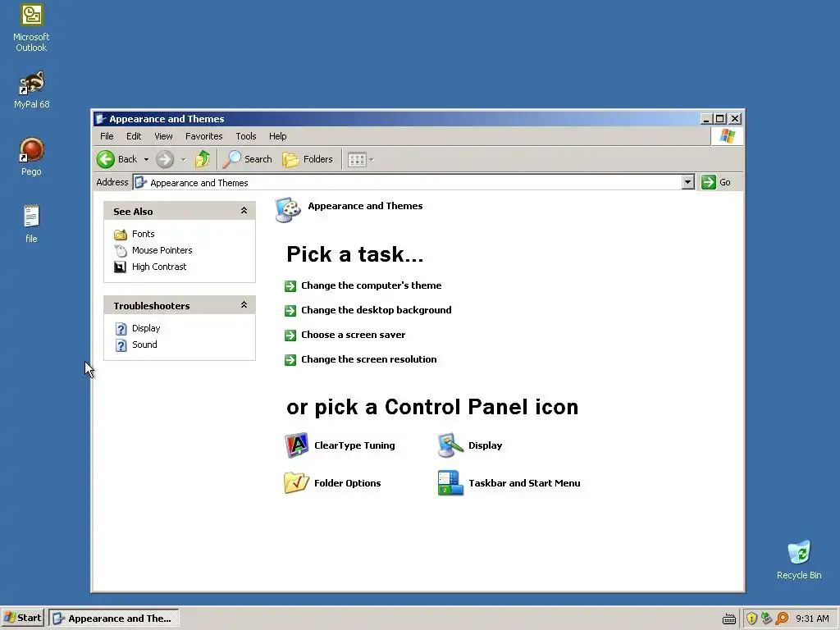Click the Change the screen resolution link
840x630 pixels.
pos(368,359)
